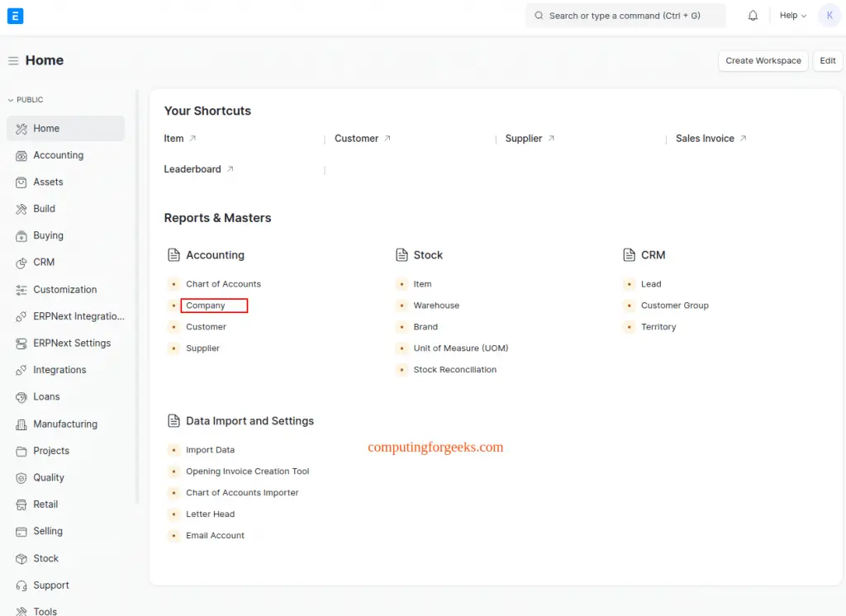Screen dimensions: 846x616
Task: Open the Chart of Accounts Importer link
Action: (242, 492)
